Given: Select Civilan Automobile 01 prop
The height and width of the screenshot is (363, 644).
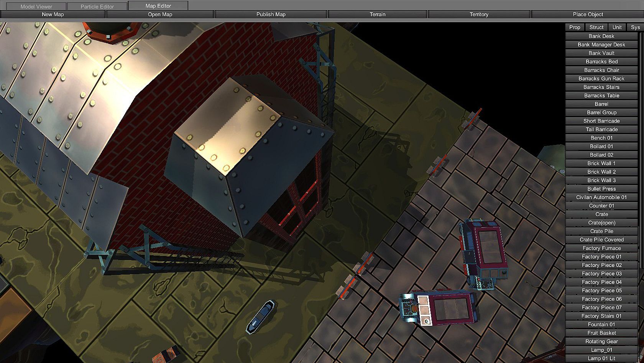Looking at the screenshot, I should (x=601, y=197).
